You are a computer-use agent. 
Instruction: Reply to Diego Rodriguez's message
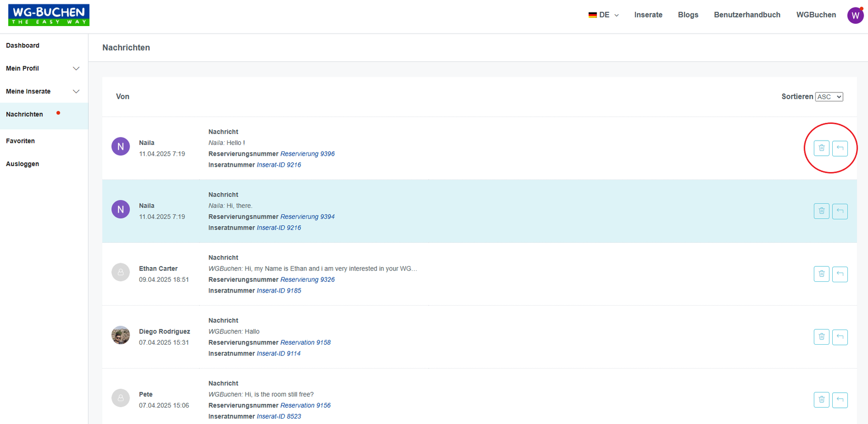point(840,337)
